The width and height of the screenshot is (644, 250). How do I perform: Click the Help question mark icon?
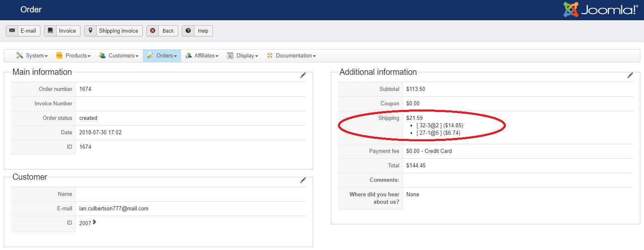188,31
